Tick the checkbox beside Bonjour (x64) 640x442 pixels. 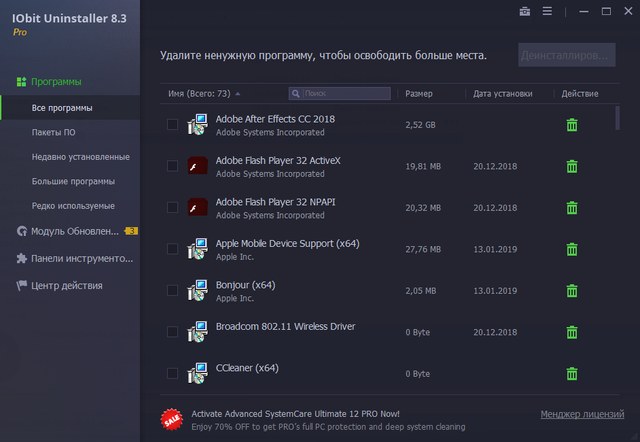[172, 291]
